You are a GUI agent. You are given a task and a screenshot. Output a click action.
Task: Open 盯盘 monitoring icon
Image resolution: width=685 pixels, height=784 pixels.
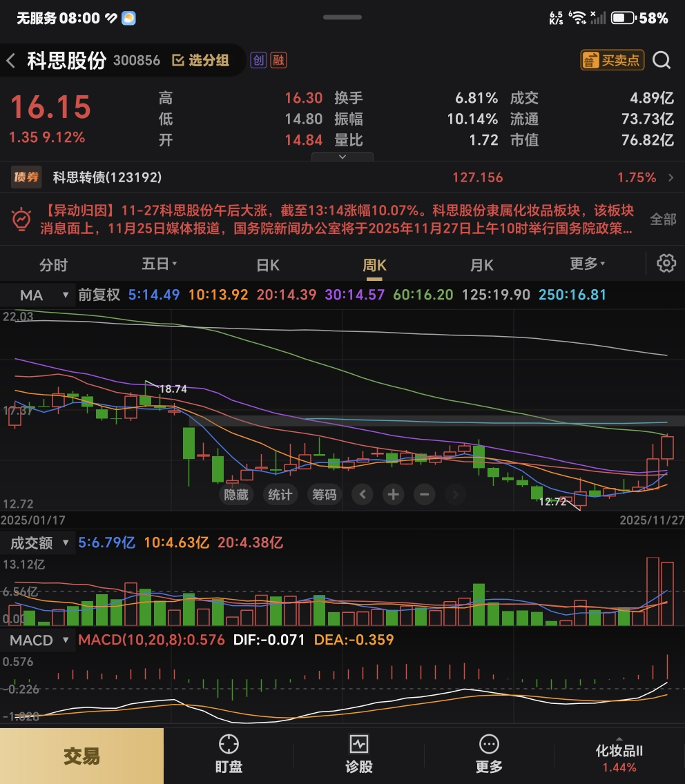[x=229, y=745]
